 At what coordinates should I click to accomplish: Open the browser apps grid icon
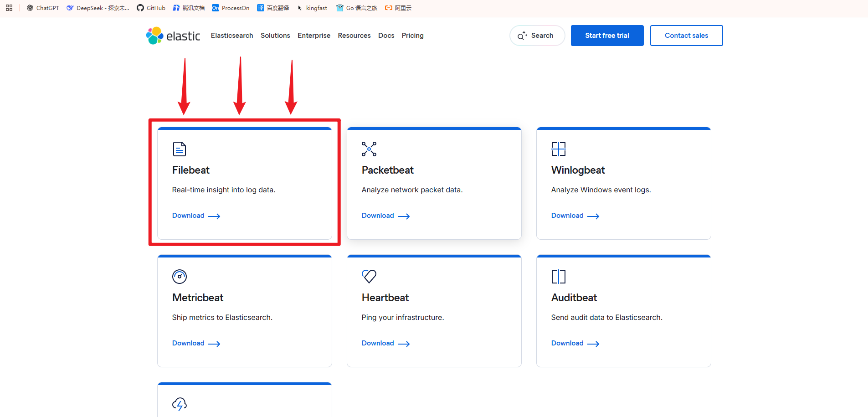pyautogui.click(x=9, y=8)
